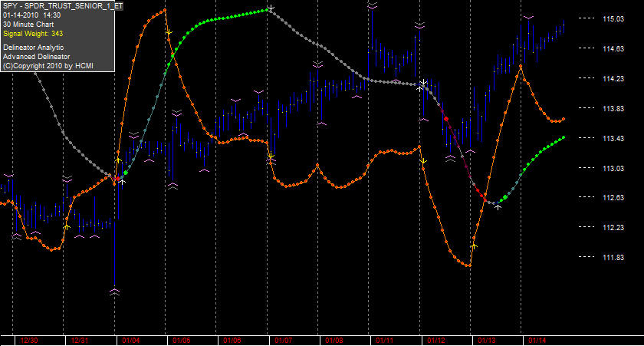Viewport: 644px width, 346px height.
Task: Click the 01/08 date label
Action: [x=334, y=341]
